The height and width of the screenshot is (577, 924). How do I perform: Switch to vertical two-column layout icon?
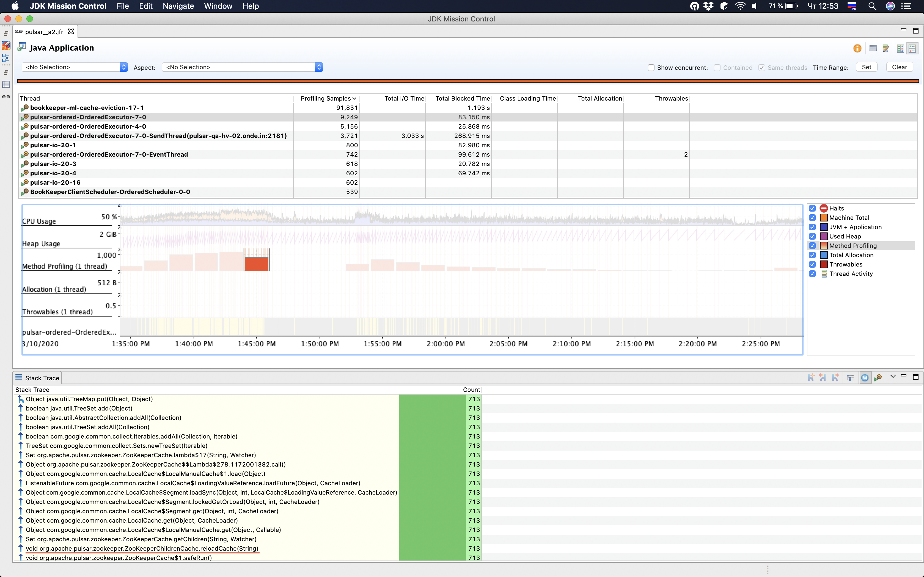pyautogui.click(x=900, y=48)
